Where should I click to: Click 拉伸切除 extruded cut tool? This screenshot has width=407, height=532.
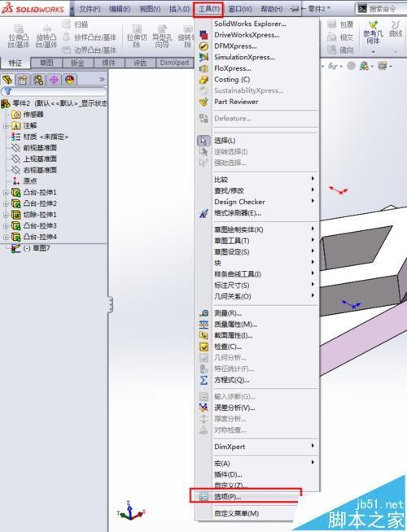pyautogui.click(x=137, y=37)
